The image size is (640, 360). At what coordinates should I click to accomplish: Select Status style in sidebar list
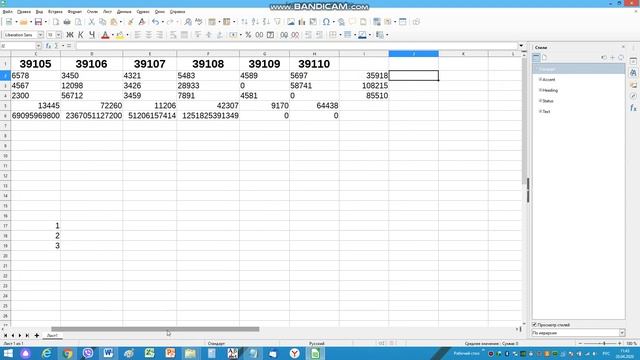(x=548, y=101)
